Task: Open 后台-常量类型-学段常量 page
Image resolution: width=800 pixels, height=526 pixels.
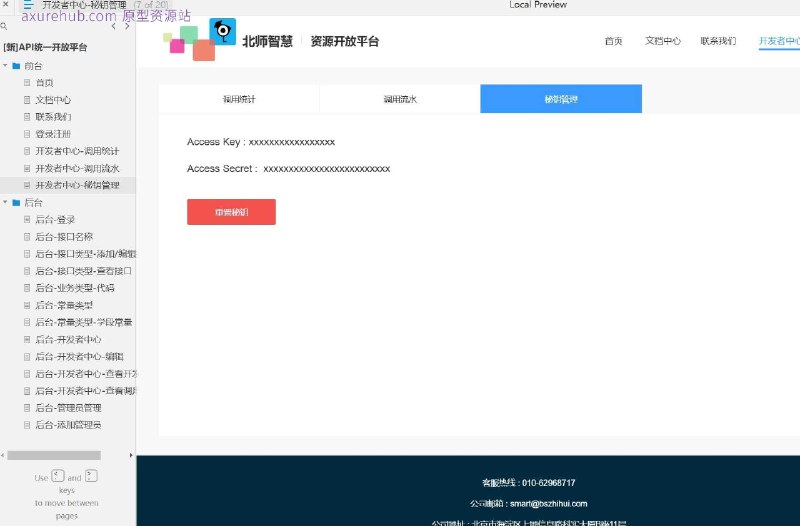Action: point(84,322)
